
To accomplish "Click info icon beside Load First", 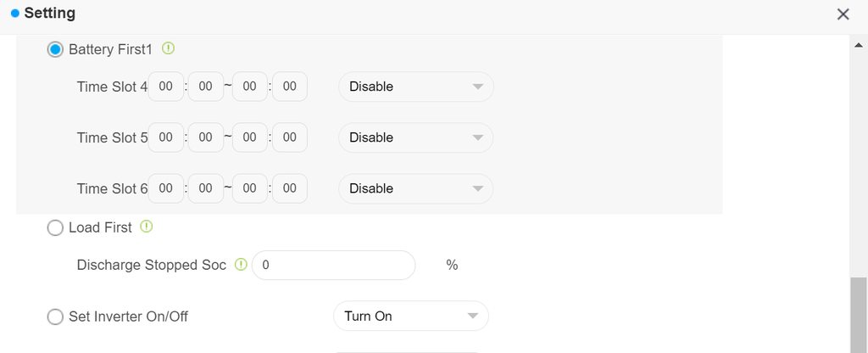I will pos(147,227).
